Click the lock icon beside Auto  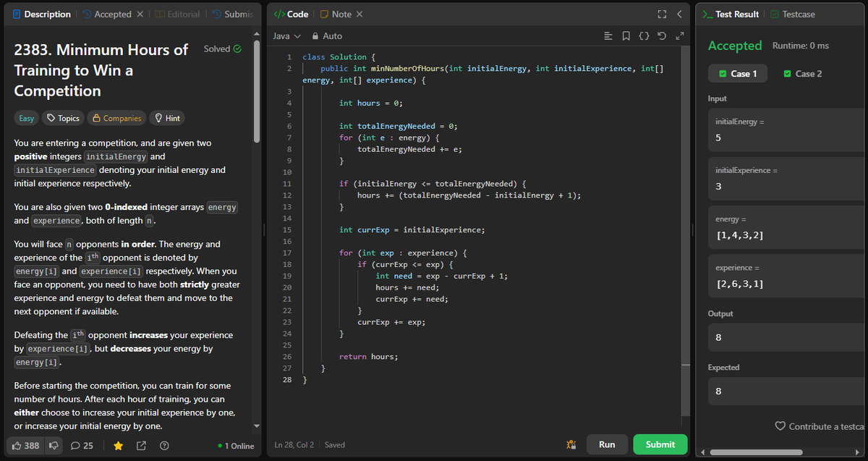pos(315,35)
